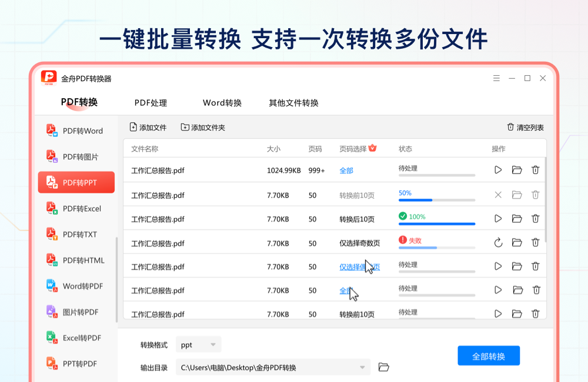Viewport: 588px width, 382px height.
Task: Switch to the PDF处理 tab
Action: [x=152, y=102]
